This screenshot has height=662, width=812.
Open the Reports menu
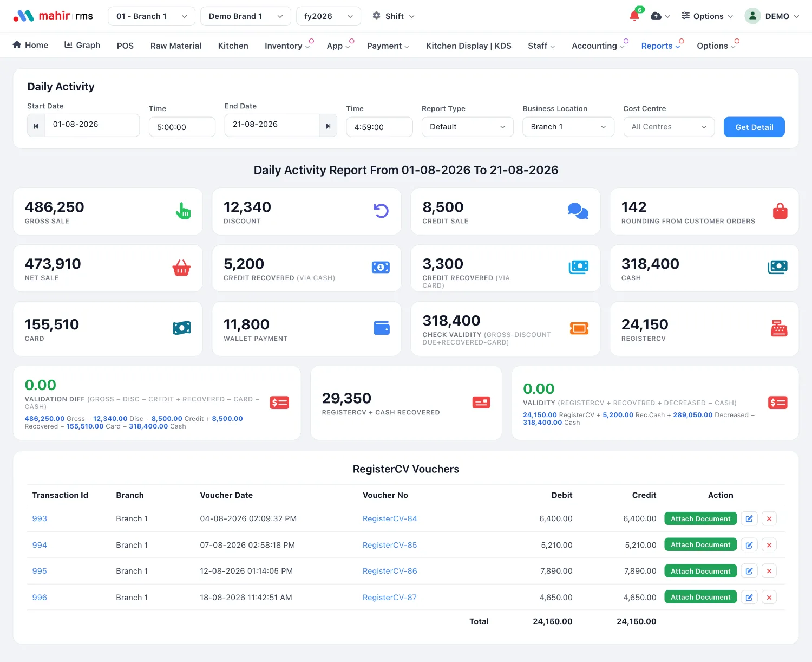[x=661, y=46]
